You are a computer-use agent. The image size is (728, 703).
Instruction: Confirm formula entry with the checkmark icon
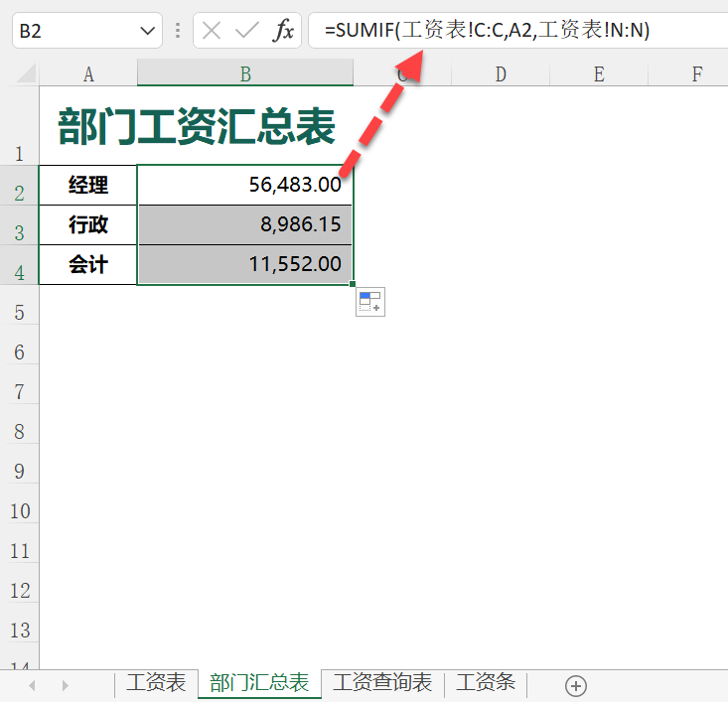[246, 31]
